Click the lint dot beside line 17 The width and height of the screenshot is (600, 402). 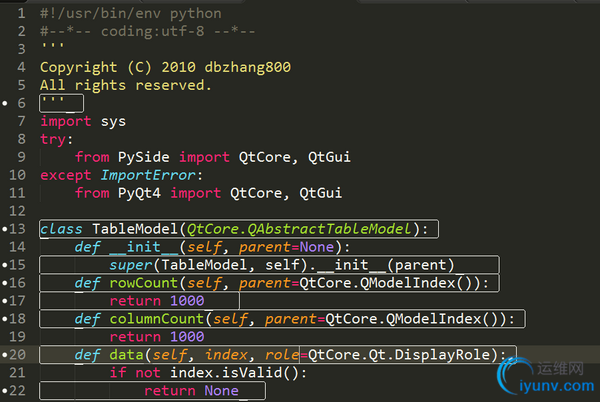pyautogui.click(x=5, y=301)
